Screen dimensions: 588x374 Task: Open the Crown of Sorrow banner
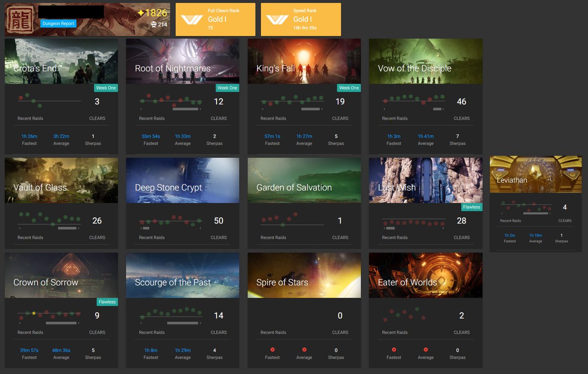point(61,275)
